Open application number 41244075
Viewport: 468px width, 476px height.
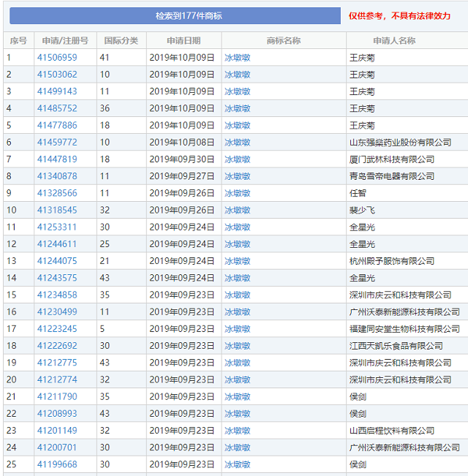[x=57, y=261]
